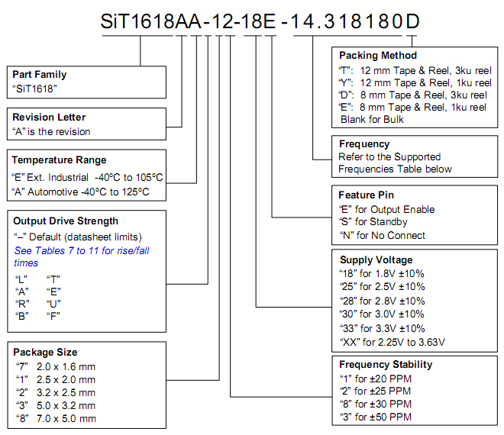
Task: Click drive strength option “T”
Action: coord(53,279)
